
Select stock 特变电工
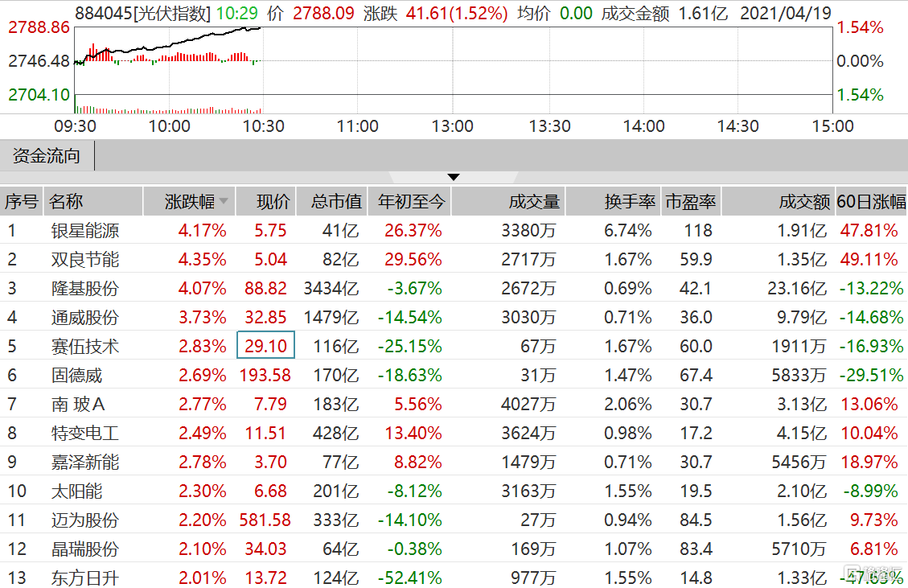85,434
